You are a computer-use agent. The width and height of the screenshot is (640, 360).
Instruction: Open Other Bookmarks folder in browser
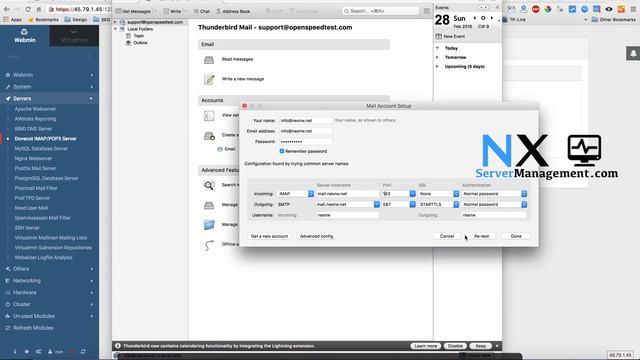tap(614, 20)
